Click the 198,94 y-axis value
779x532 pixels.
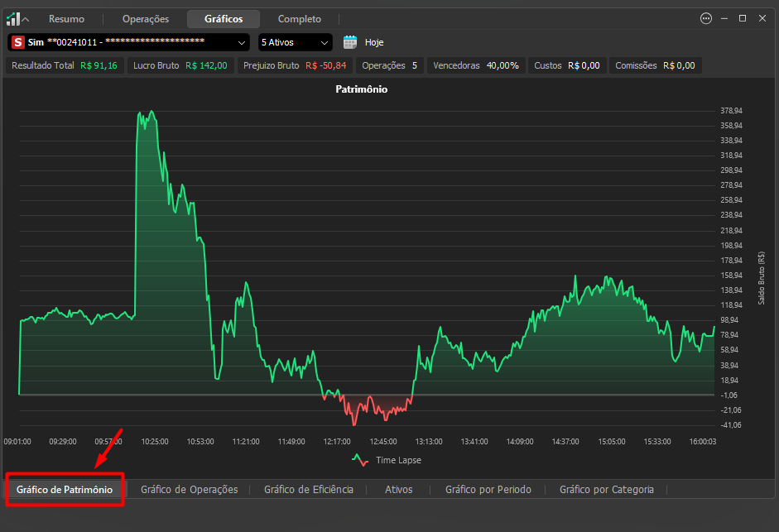(x=731, y=246)
